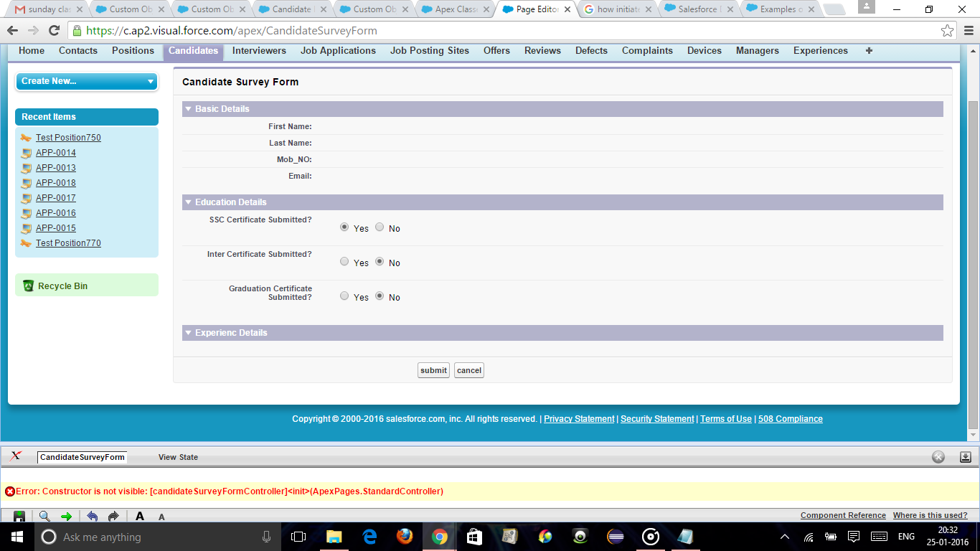The height and width of the screenshot is (551, 980).
Task: Collapse the Education Details section
Action: [188, 202]
